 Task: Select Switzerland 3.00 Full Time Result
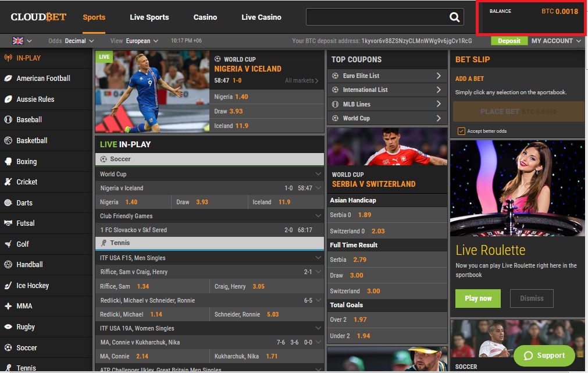click(387, 291)
